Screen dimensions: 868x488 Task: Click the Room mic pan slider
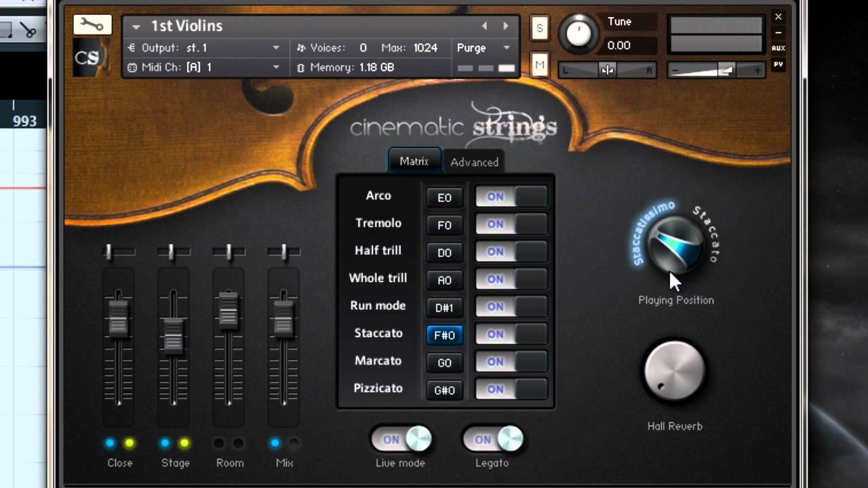pos(229,252)
